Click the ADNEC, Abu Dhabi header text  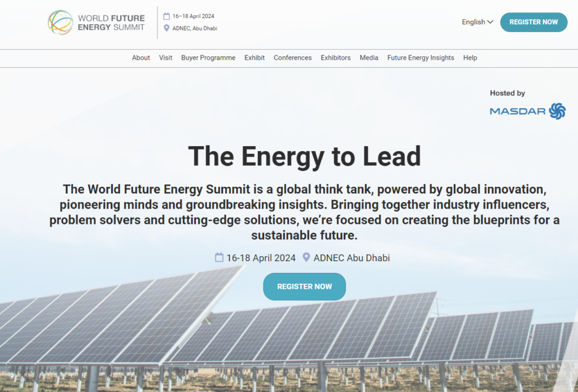[195, 28]
